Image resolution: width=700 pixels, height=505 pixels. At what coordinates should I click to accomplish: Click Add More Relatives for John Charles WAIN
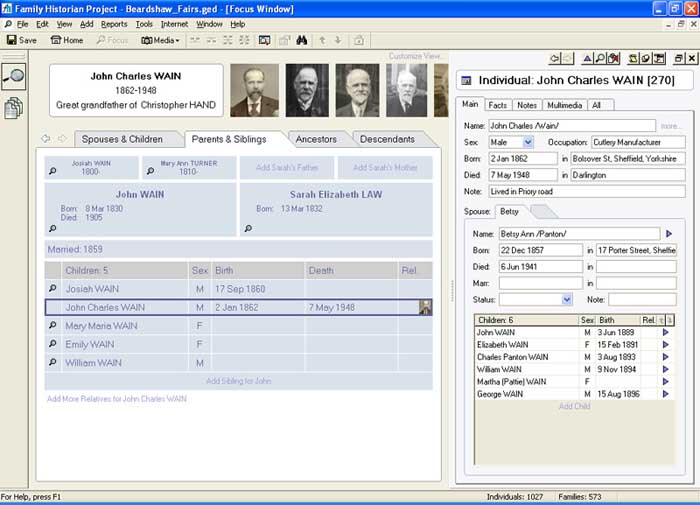point(117,399)
